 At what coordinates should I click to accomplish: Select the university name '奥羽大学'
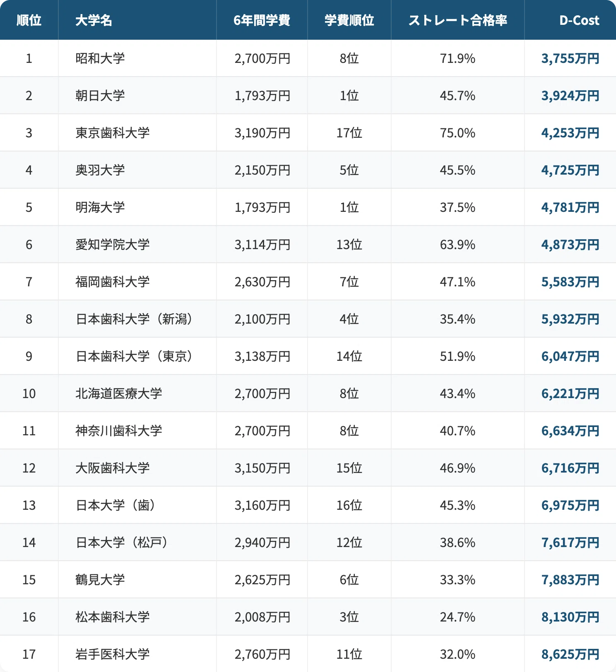[100, 170]
